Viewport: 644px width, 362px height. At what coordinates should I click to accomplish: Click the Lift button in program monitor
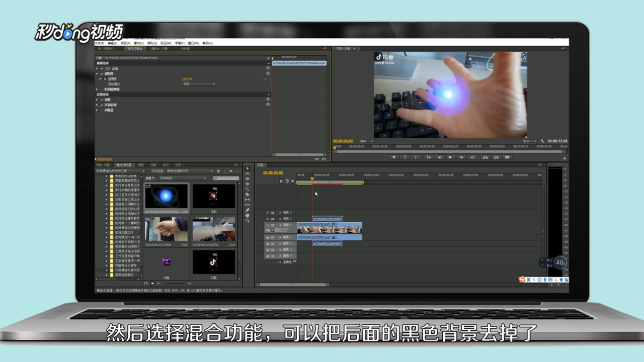tap(485, 157)
